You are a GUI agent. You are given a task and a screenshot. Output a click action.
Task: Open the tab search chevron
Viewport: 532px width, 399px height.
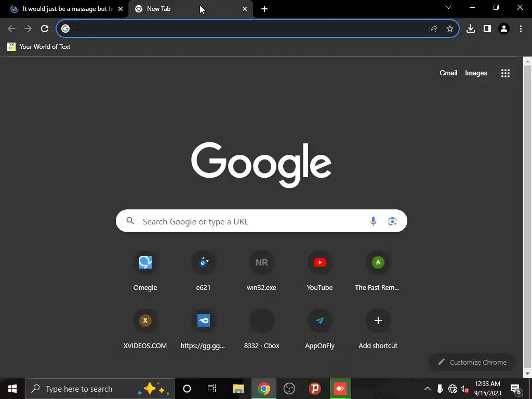click(448, 7)
